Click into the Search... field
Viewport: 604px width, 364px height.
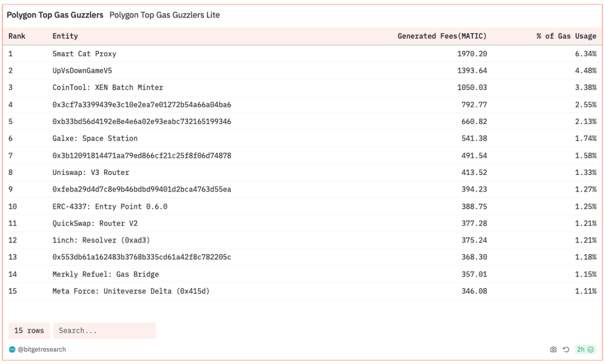point(104,330)
